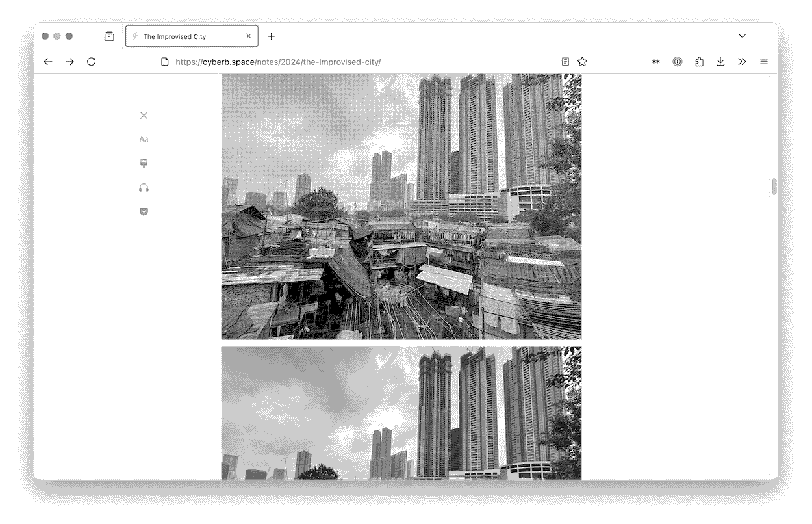Show more tools overflow chevron
Screen dimensions: 812x524
pos(742,62)
